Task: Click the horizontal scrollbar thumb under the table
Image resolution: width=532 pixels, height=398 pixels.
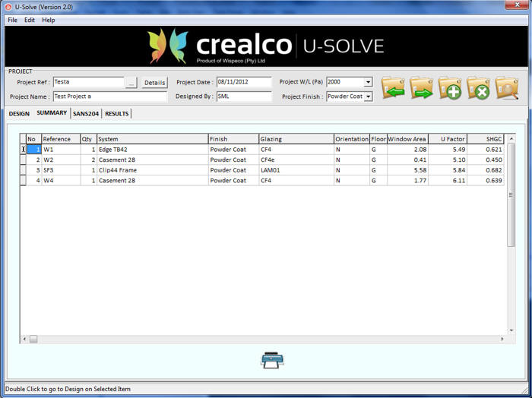Action: [33, 339]
